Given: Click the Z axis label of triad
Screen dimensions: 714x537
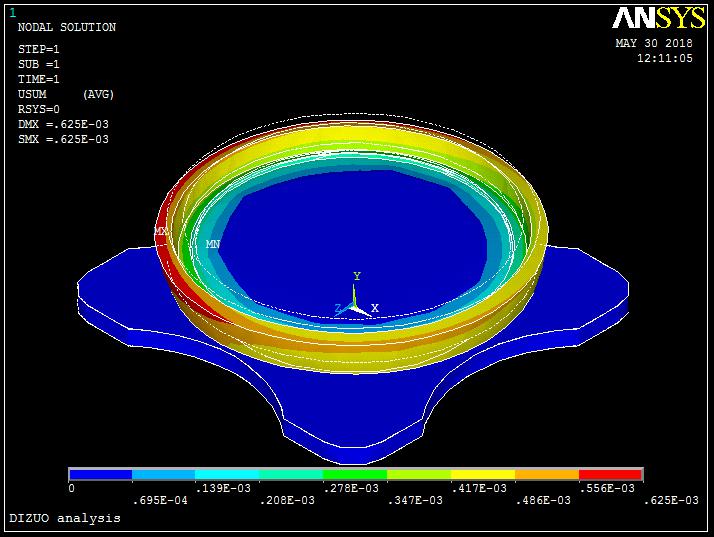Looking at the screenshot, I should coord(338,308).
